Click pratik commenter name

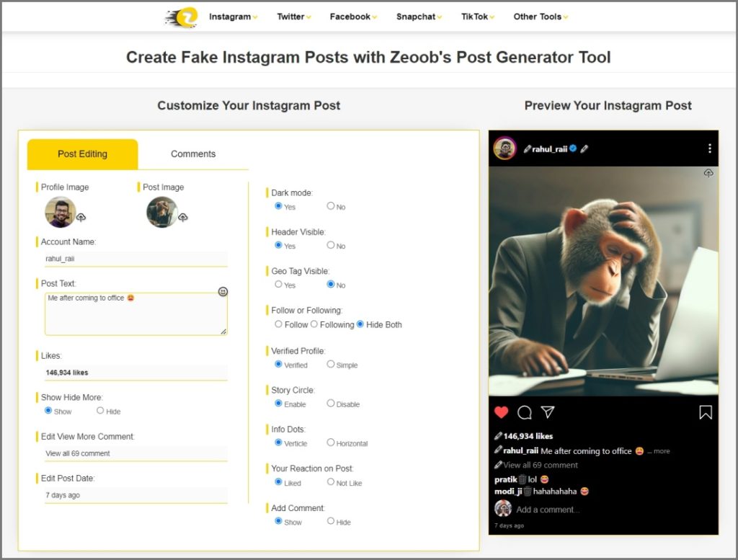[505, 479]
